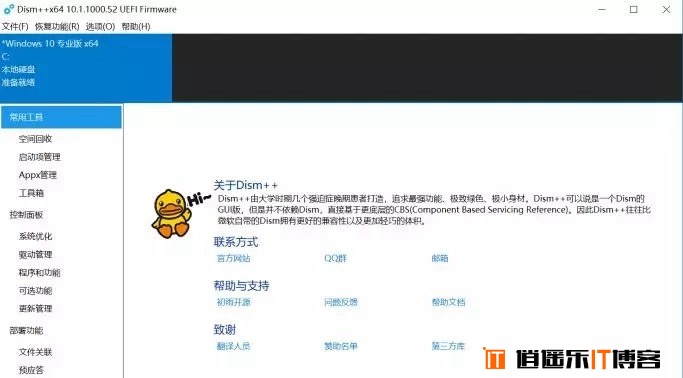Image resolution: width=683 pixels, height=378 pixels.
Task: Open the 恢复功能(R) menu
Action: [x=57, y=27]
